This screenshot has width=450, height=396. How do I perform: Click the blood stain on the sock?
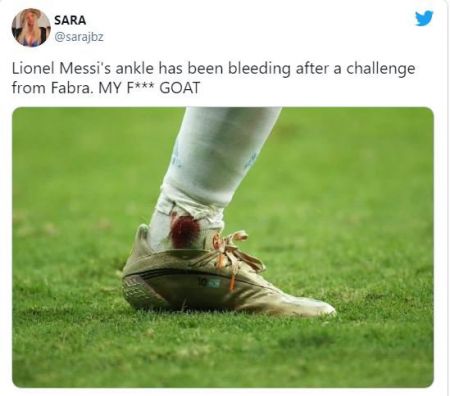coord(184,230)
